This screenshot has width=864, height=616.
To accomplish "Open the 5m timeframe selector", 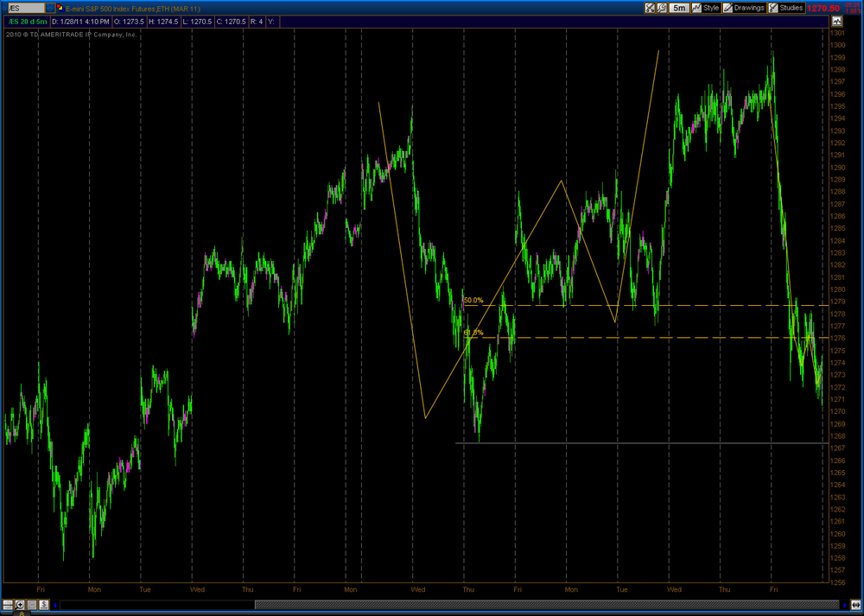I will (679, 8).
